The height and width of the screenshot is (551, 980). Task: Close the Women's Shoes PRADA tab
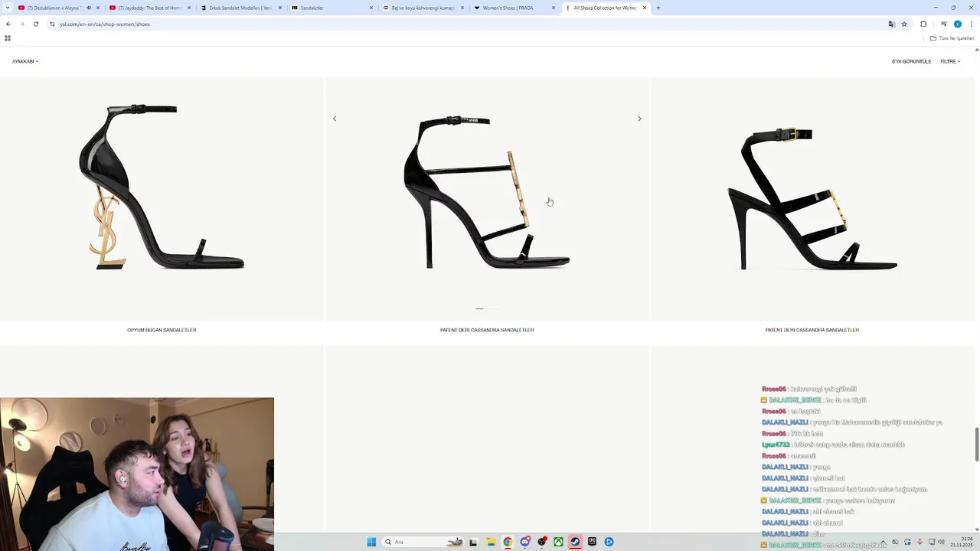(554, 8)
